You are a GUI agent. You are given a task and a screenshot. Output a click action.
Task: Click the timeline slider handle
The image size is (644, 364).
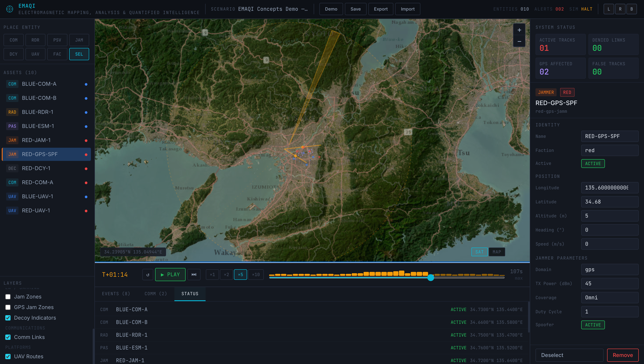pos(431,277)
